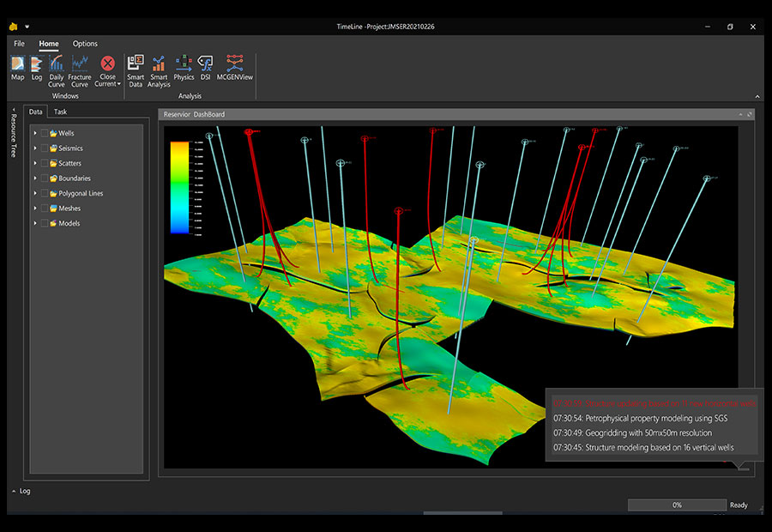The height and width of the screenshot is (532, 772).
Task: Maximize the Reservior DashBoard panel
Action: pos(750,114)
